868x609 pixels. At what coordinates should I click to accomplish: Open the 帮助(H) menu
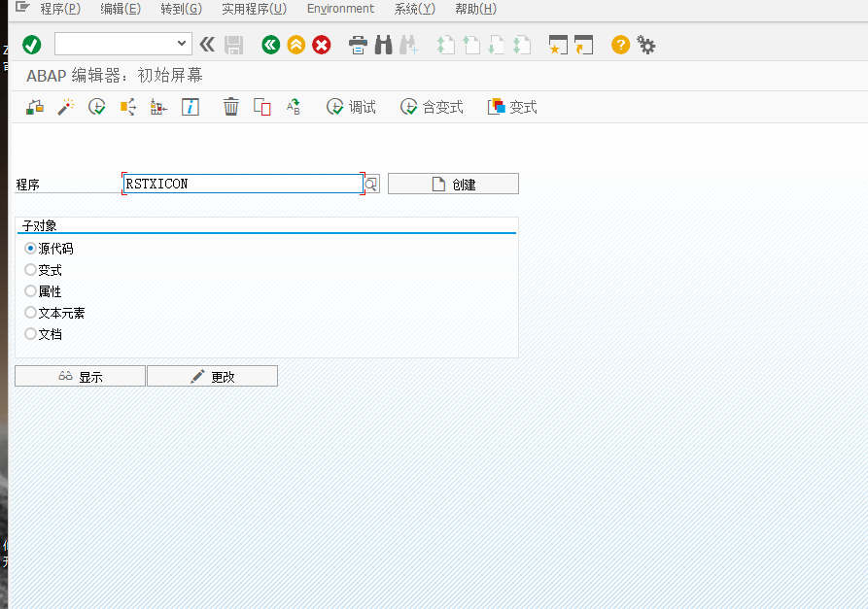point(475,9)
